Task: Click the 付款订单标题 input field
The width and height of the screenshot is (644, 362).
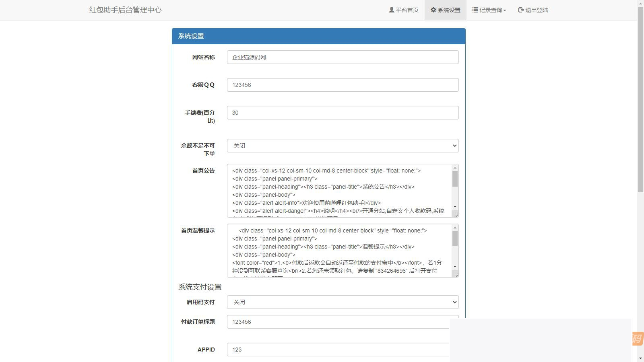Action: pos(343,322)
